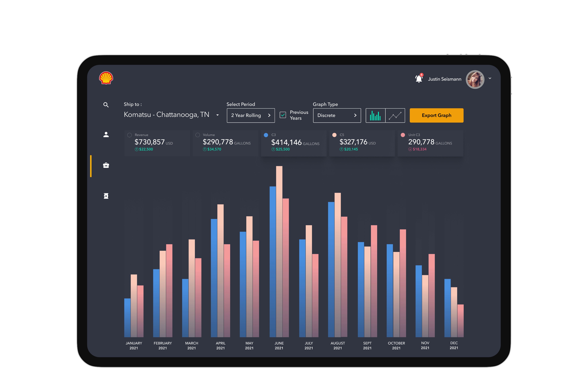The image size is (588, 368).
Task: Uncheck the Previous Years checkbox
Action: [x=283, y=115]
